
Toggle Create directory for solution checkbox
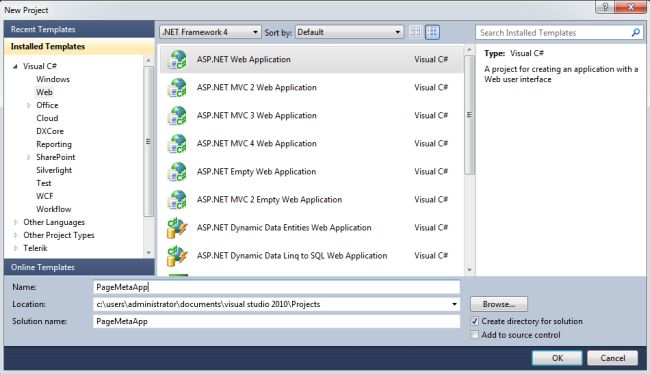(475, 321)
